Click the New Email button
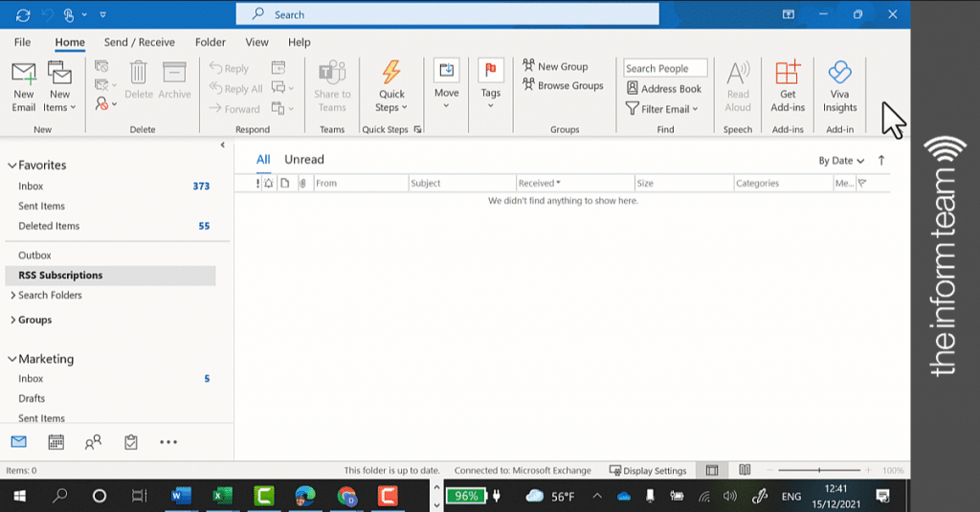 [24, 87]
